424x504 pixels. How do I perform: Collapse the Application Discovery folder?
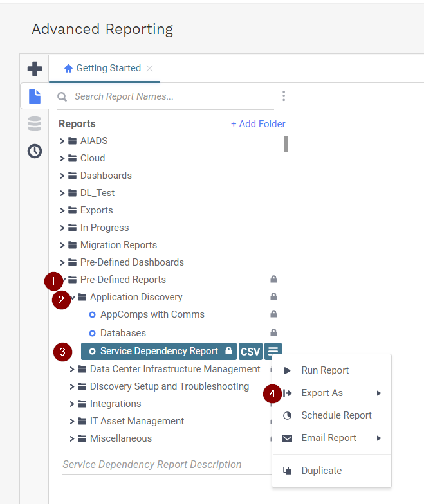coord(73,297)
